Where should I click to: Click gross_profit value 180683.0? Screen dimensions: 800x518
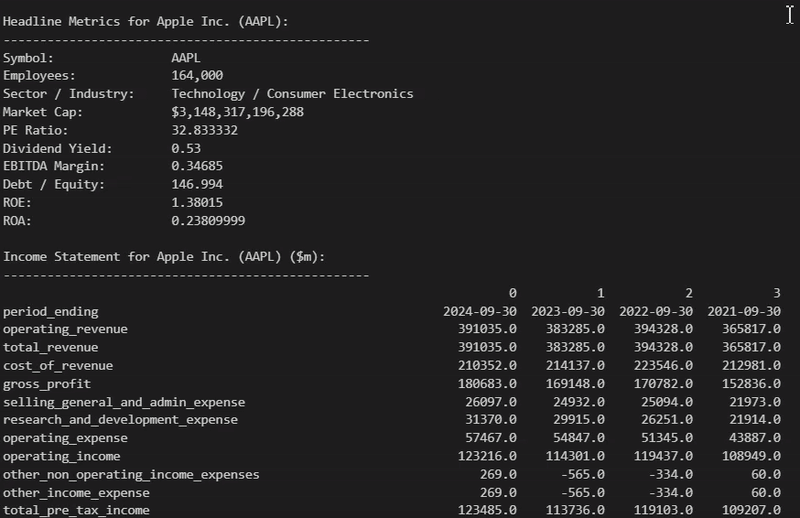[x=487, y=384]
